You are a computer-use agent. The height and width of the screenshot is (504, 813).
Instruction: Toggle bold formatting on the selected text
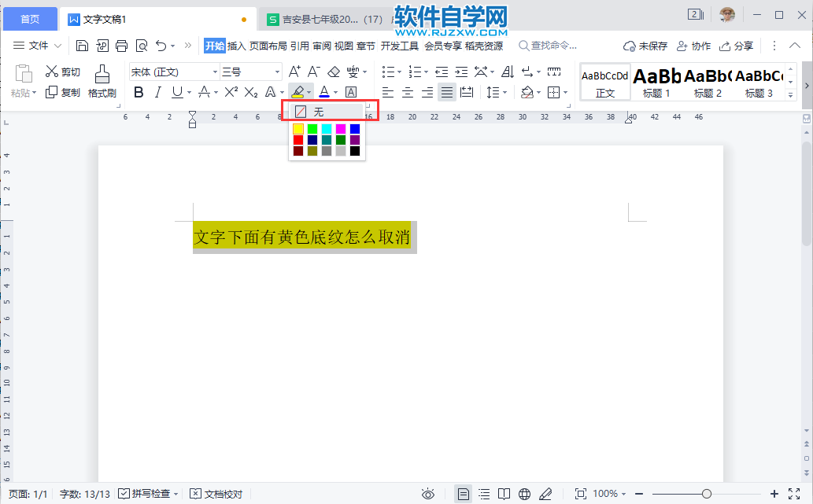pos(139,92)
